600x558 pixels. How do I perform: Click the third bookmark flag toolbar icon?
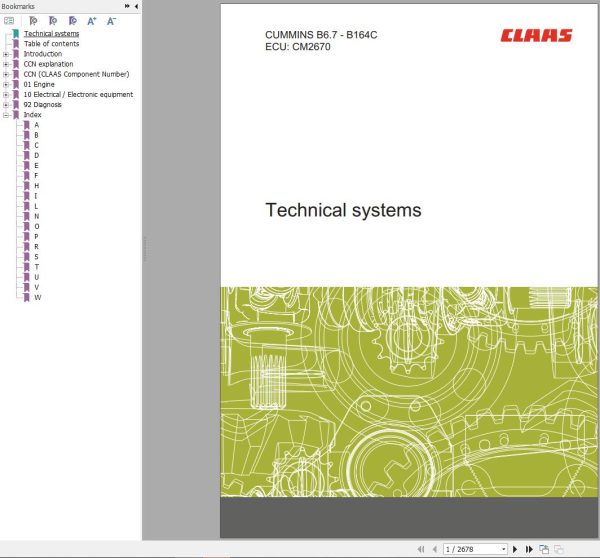click(73, 21)
